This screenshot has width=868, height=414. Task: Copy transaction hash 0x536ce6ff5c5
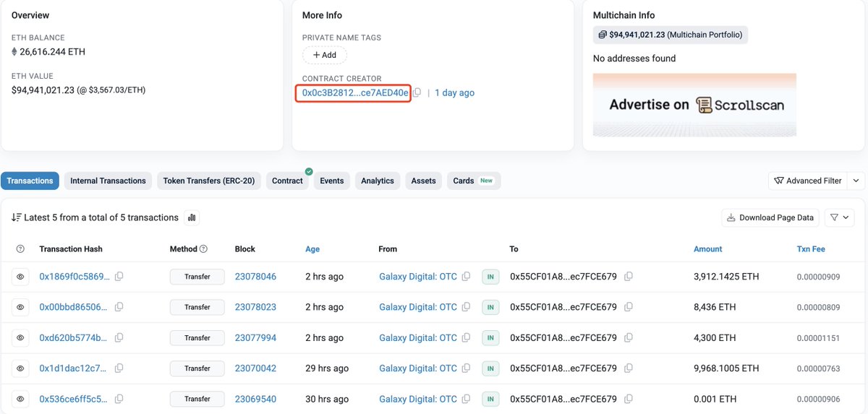[119, 399]
